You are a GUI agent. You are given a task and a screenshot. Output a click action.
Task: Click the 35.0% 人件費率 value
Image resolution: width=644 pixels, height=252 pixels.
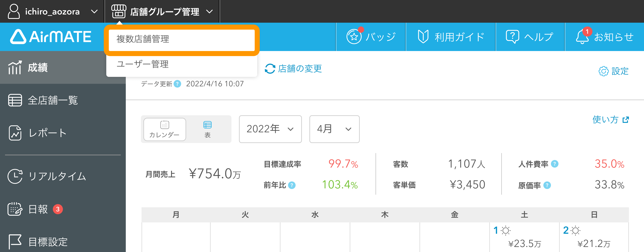click(609, 164)
